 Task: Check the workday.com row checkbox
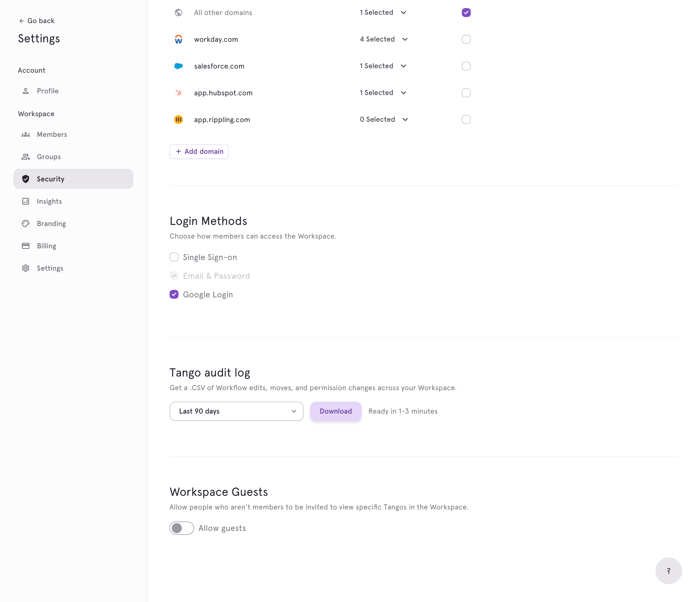[x=466, y=39]
